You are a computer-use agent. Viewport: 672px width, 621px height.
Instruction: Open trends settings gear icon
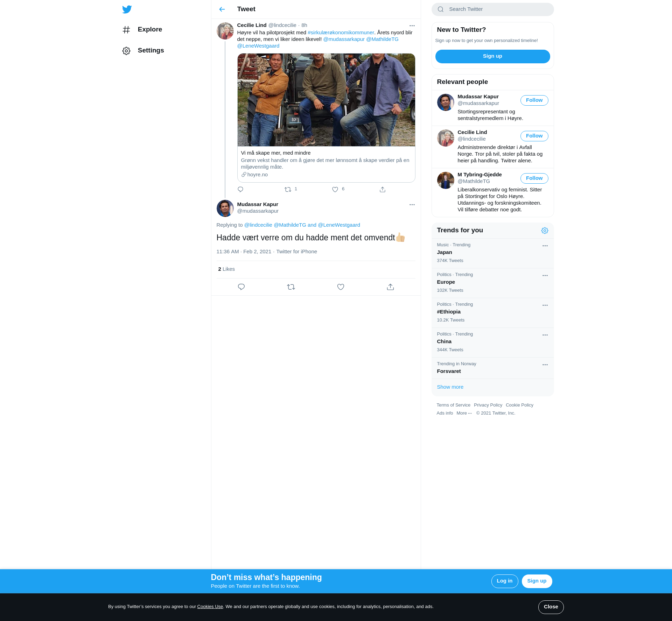[545, 231]
